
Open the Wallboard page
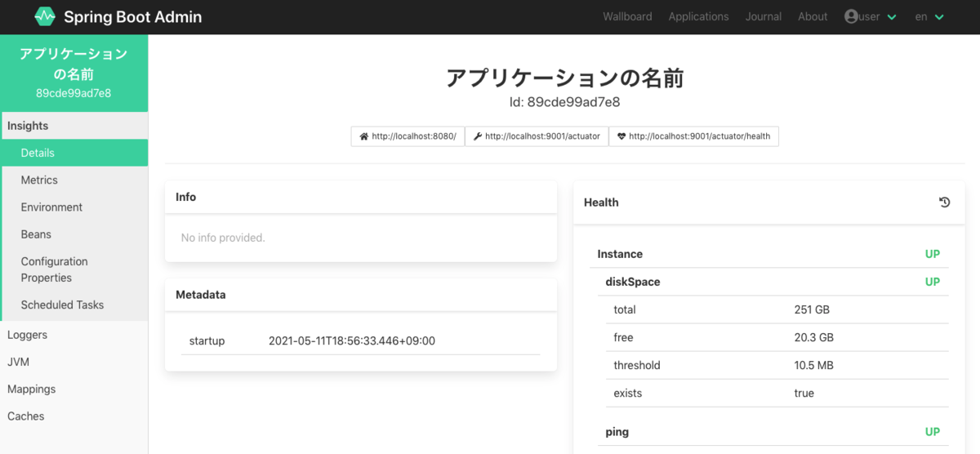(x=627, y=16)
